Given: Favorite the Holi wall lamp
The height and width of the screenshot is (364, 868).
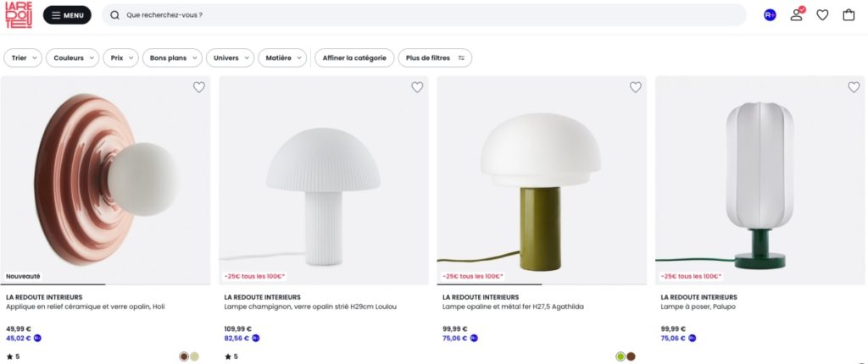Looking at the screenshot, I should pyautogui.click(x=199, y=87).
